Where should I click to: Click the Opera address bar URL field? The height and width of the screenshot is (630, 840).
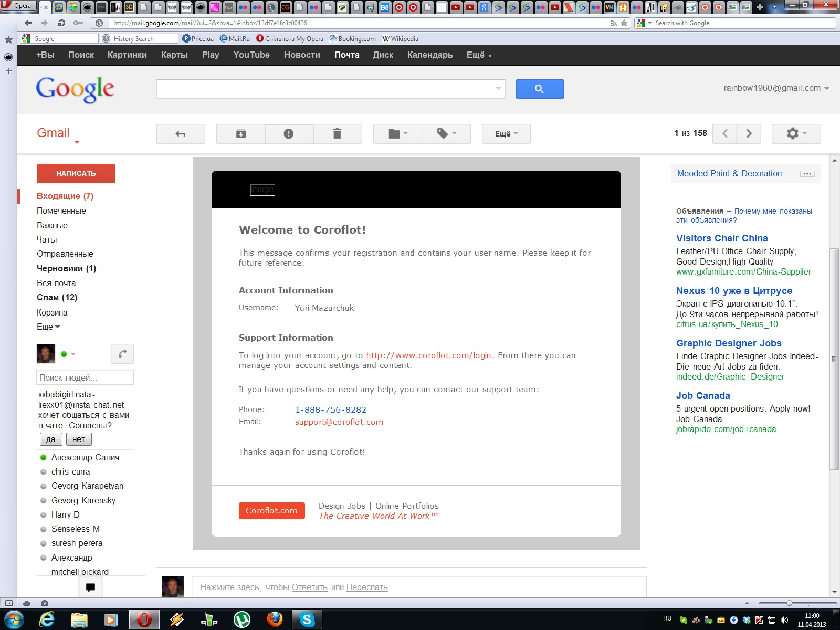[359, 23]
